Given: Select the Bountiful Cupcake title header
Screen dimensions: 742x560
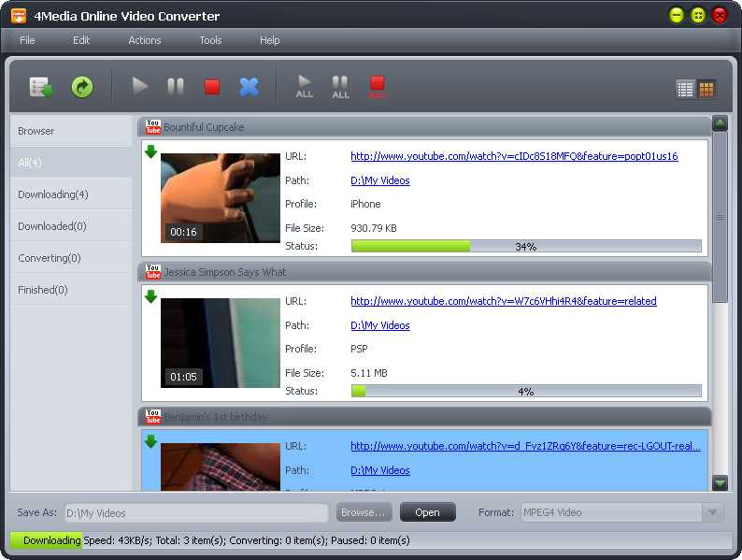Looking at the screenshot, I should [424, 127].
